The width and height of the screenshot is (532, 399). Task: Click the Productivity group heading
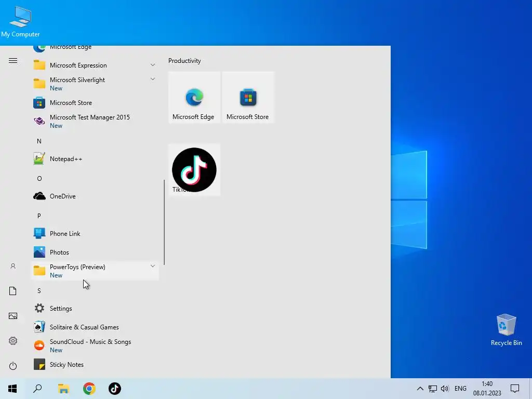click(184, 61)
